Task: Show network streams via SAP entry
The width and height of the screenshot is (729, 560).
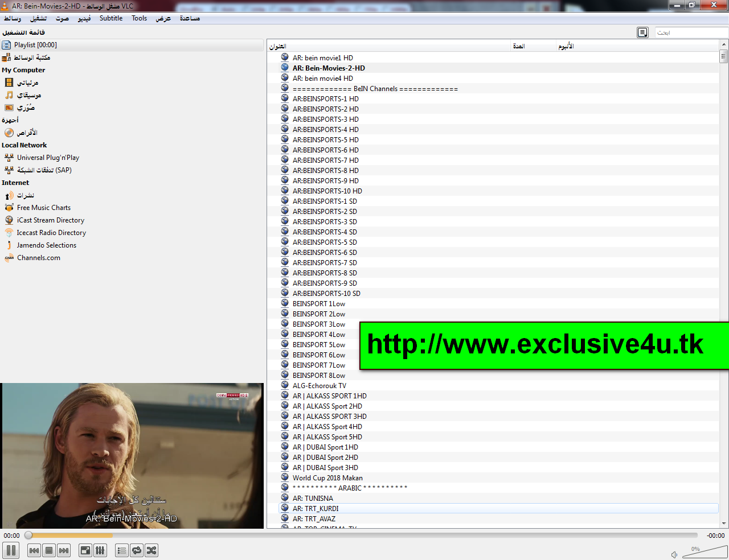Action: (43, 170)
